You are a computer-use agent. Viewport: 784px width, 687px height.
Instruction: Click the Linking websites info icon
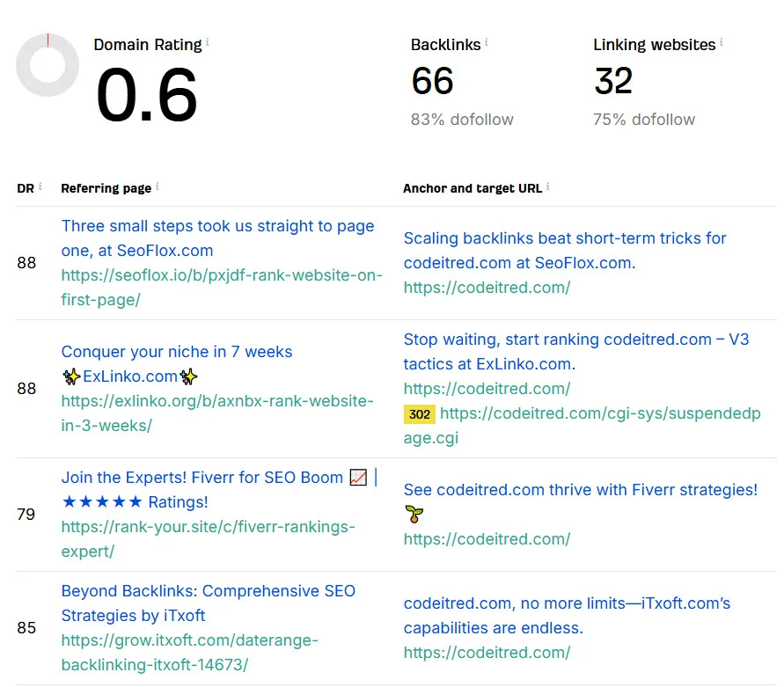click(x=721, y=42)
